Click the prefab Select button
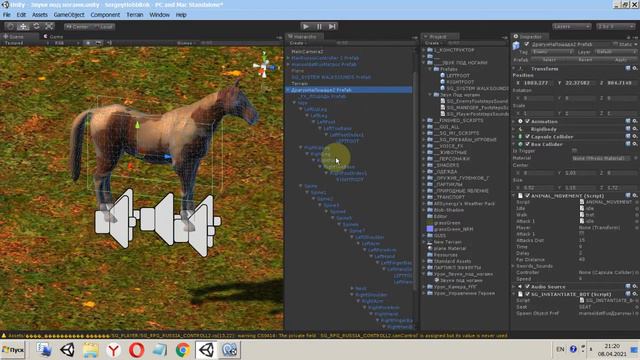Screen dimensions: 640x360 point(549,60)
